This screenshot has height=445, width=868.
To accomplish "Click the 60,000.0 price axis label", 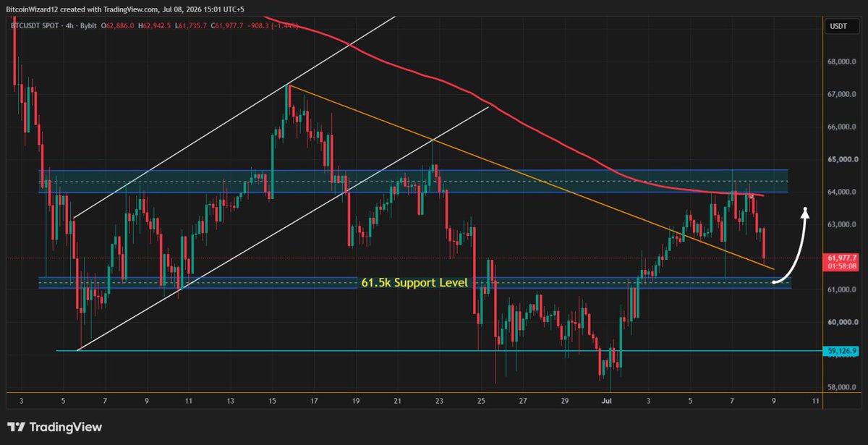I will click(843, 323).
